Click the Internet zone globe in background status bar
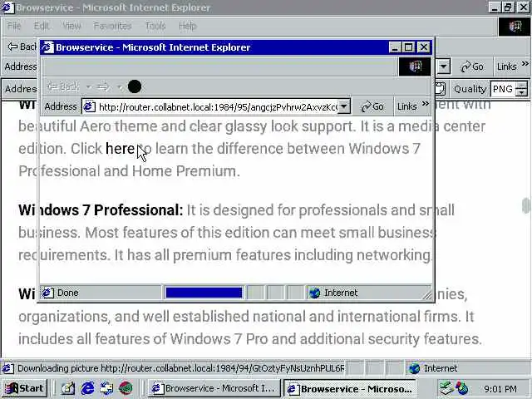This screenshot has width=532, height=399. point(414,368)
